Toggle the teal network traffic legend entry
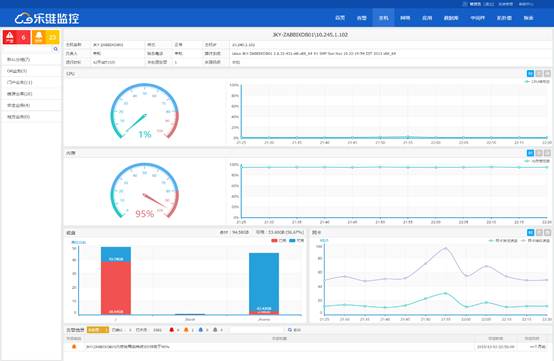This screenshot has height=361, width=554. pyautogui.click(x=503, y=241)
